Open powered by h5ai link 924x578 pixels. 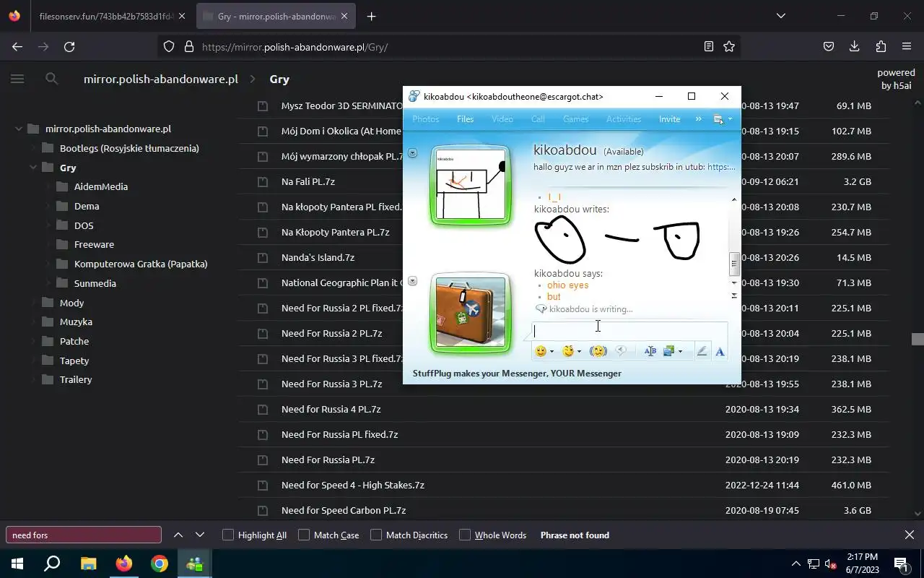[x=896, y=79]
